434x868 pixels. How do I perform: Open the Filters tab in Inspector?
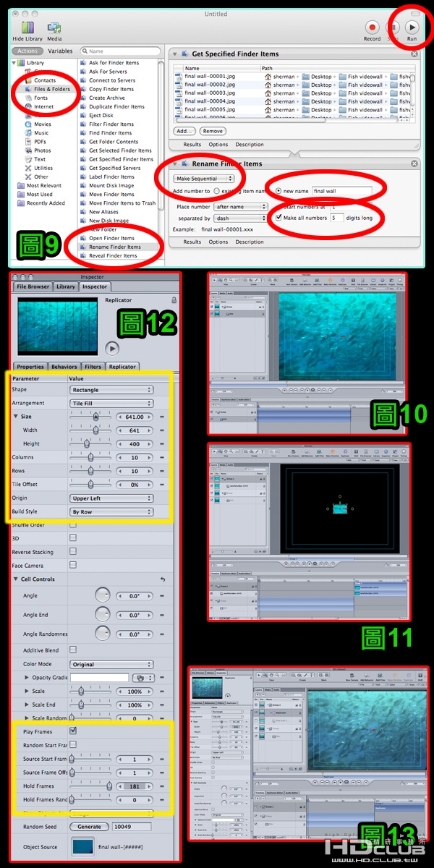point(93,367)
